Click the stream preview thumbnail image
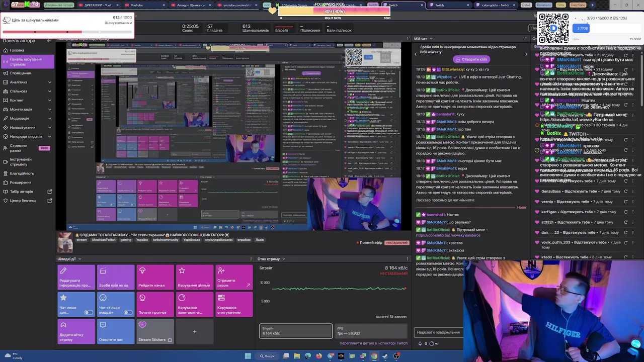 pos(64,243)
